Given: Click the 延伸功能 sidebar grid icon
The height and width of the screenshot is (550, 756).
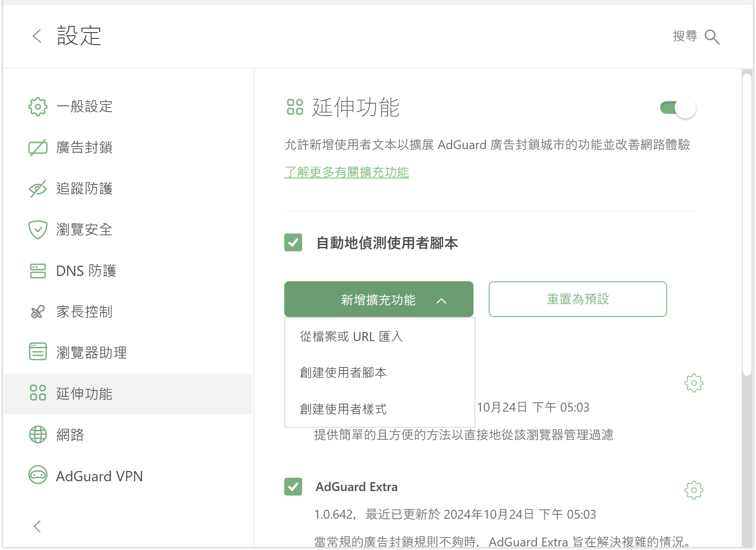Looking at the screenshot, I should tap(38, 393).
